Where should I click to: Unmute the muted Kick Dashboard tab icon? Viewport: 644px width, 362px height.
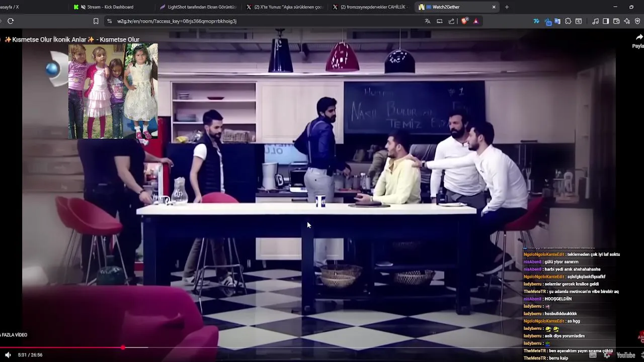click(83, 7)
